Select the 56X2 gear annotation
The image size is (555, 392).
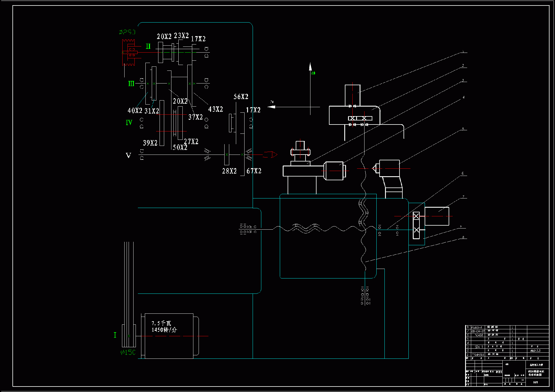coord(241,97)
